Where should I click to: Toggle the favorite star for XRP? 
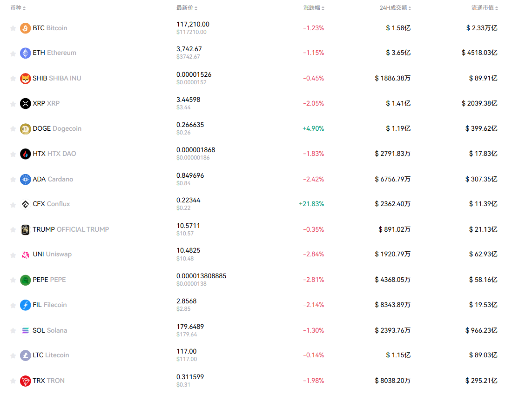pos(13,104)
